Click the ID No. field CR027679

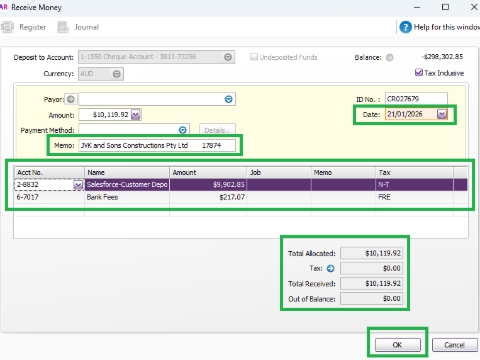pyautogui.click(x=416, y=99)
